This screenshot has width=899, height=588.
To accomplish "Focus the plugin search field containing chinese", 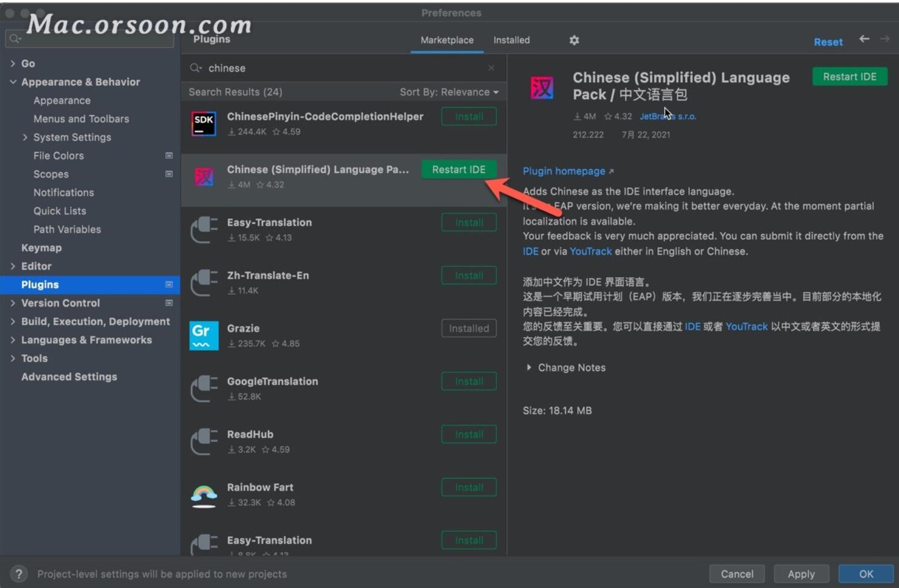I will coord(343,68).
